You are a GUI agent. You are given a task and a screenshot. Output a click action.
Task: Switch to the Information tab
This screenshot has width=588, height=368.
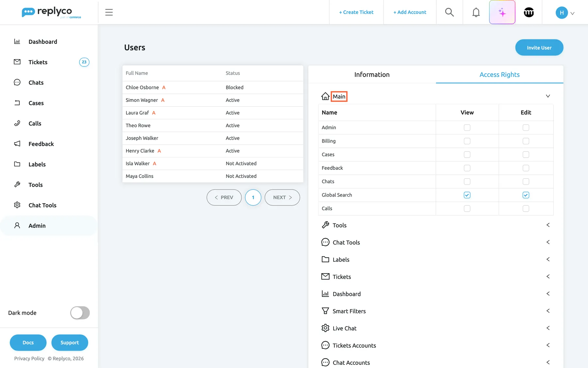(x=372, y=75)
